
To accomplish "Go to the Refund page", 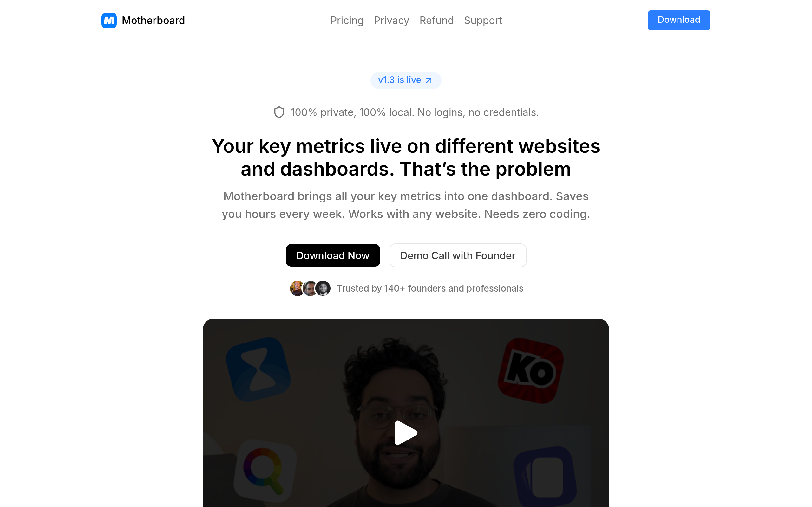I will (x=436, y=21).
